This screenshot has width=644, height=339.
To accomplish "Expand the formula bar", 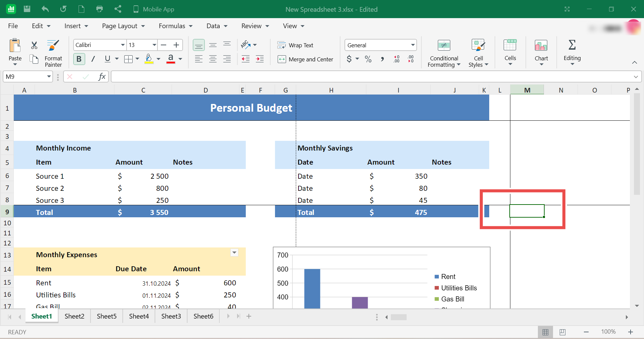I will click(636, 77).
